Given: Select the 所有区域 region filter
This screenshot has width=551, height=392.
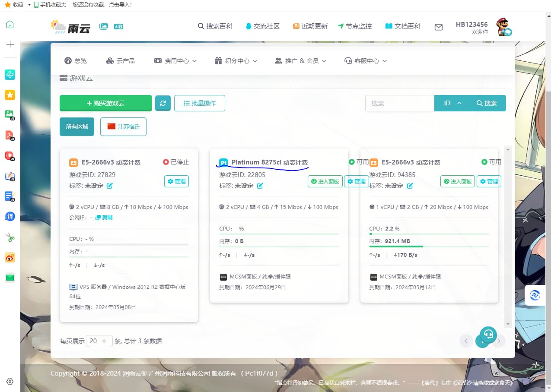Looking at the screenshot, I should [x=77, y=127].
